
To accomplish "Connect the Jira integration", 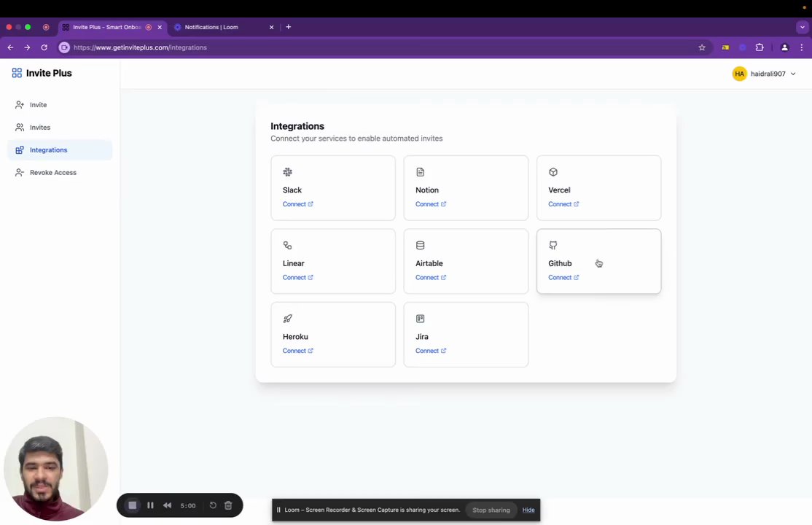I will (430, 351).
